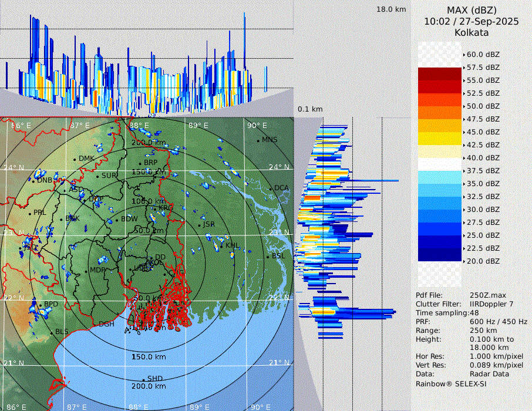
Task: Click the PRL station marker
Action: 30,213
